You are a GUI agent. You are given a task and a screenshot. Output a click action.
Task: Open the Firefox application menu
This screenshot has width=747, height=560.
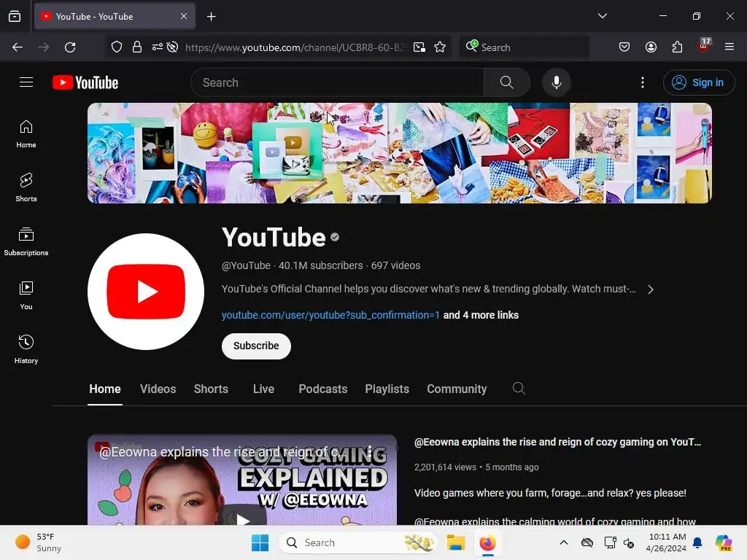click(x=729, y=47)
